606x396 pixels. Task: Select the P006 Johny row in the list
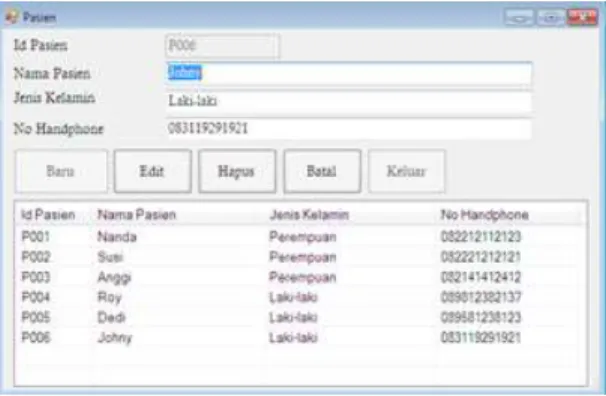[x=300, y=337]
